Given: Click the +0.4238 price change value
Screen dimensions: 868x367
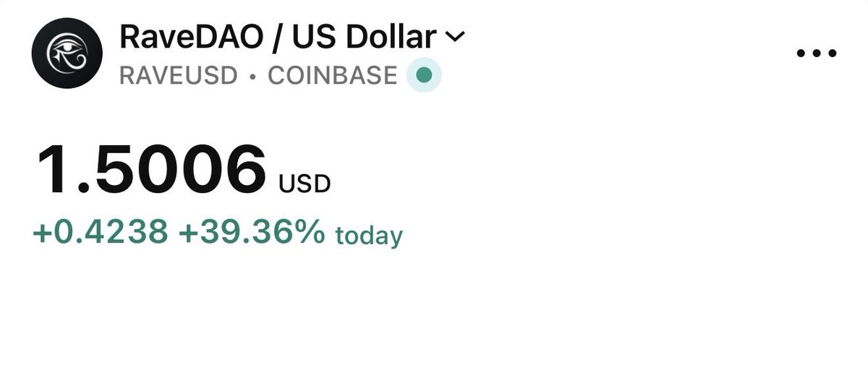Looking at the screenshot, I should [101, 233].
